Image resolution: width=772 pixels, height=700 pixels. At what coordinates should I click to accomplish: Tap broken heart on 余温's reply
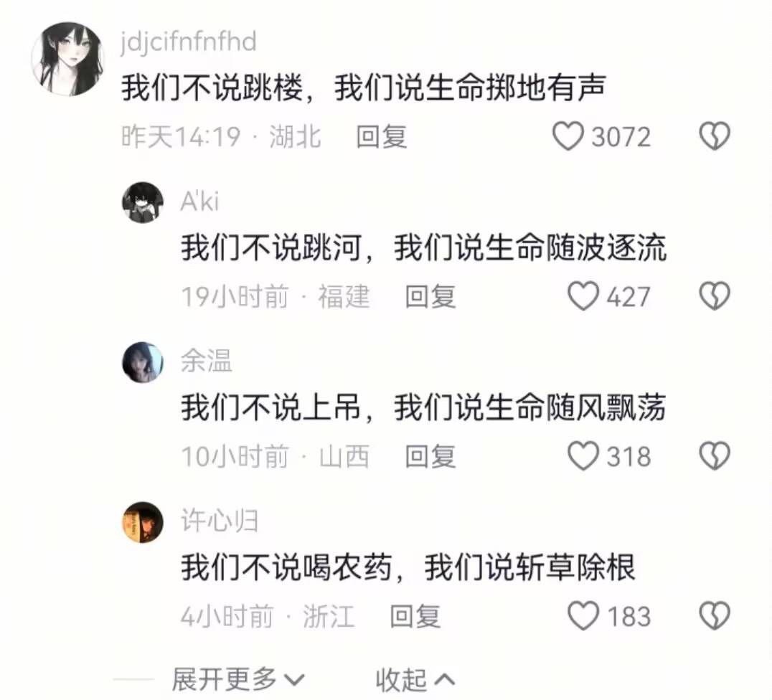point(715,456)
